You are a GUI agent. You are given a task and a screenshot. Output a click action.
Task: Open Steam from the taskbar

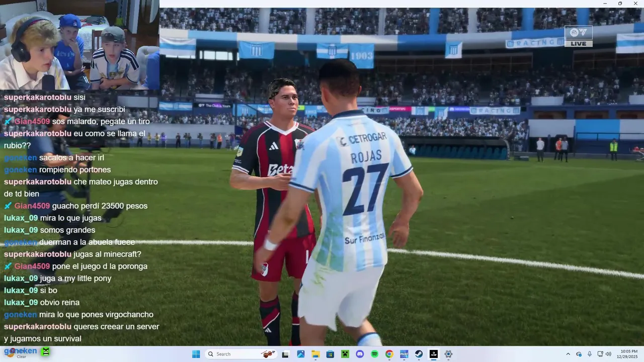419,354
